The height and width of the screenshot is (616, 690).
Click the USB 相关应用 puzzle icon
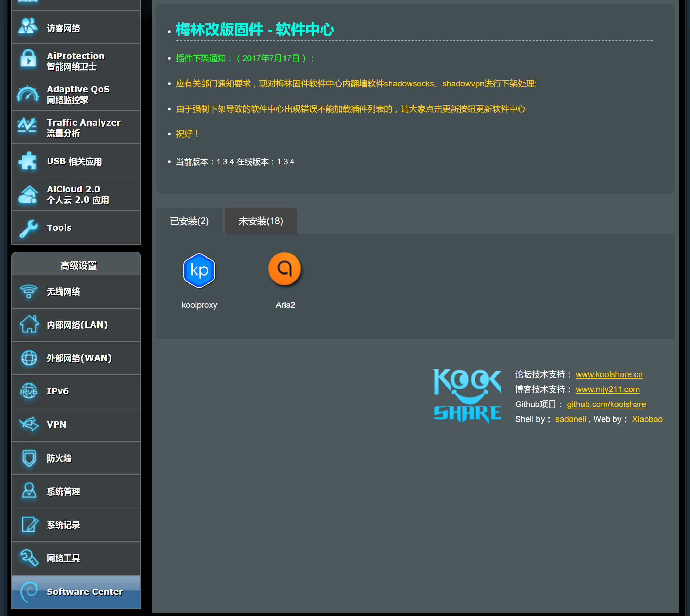[28, 161]
